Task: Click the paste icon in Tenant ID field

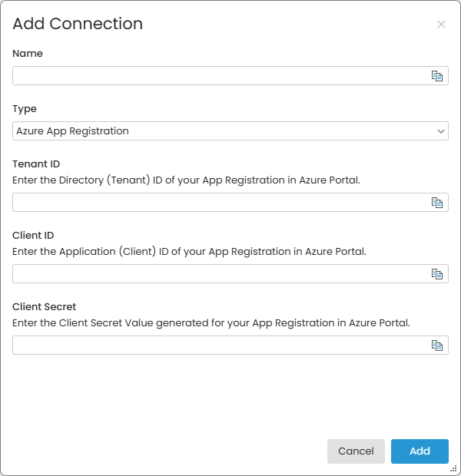Action: [436, 203]
